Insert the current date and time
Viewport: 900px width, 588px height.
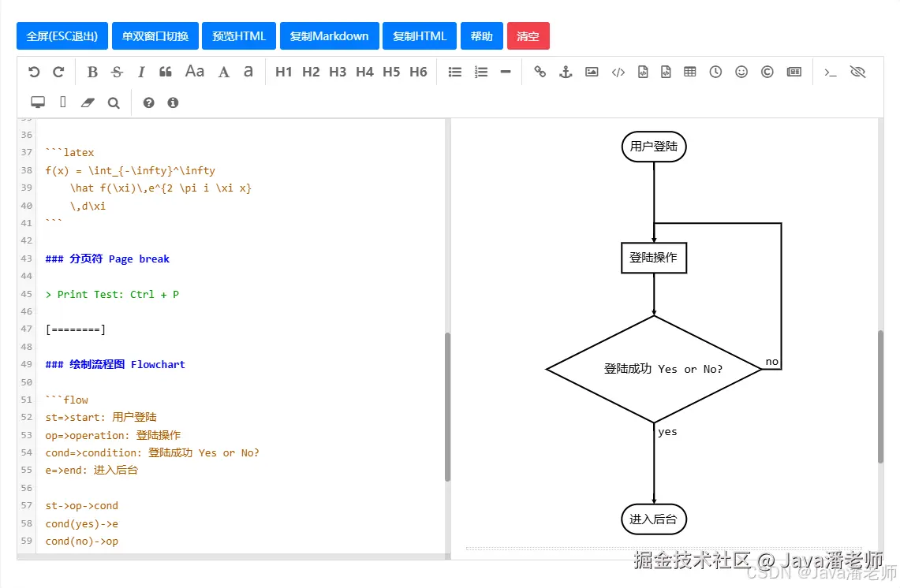715,72
